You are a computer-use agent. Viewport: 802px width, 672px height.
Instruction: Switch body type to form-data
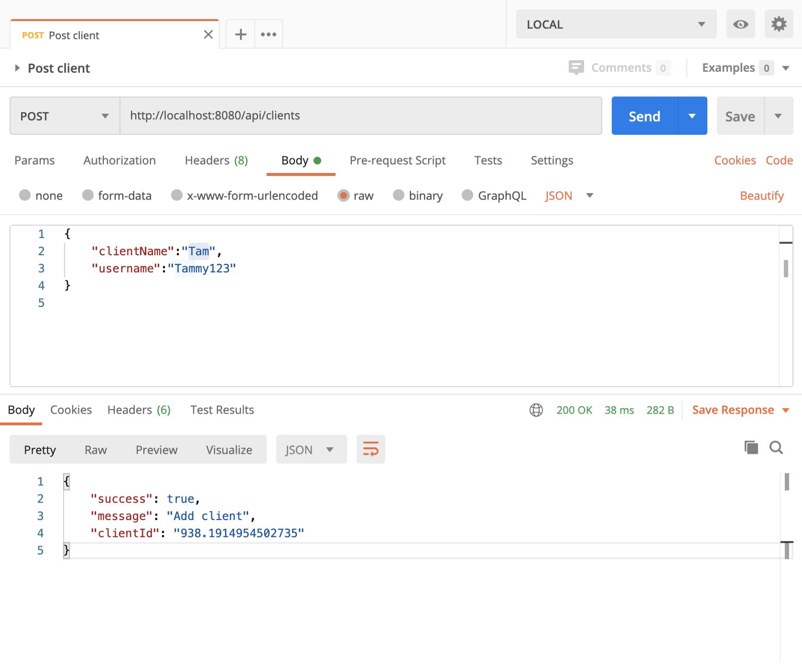click(89, 196)
